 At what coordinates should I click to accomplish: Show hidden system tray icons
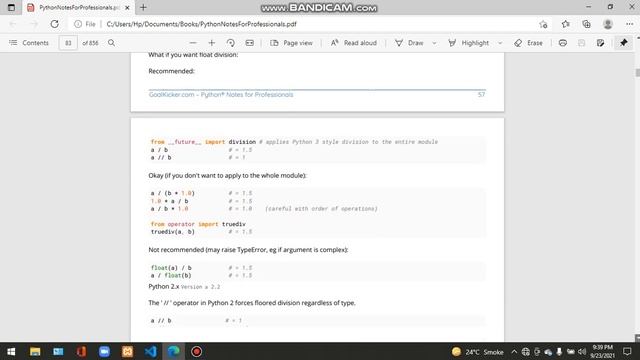[x=514, y=352]
